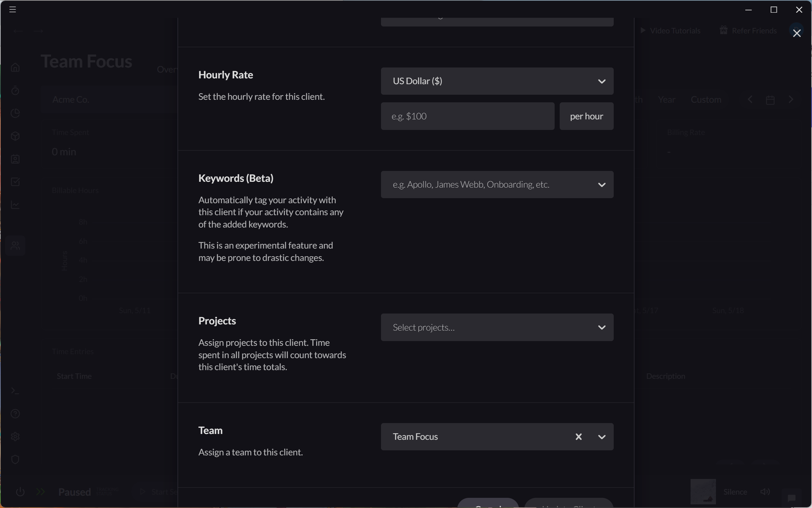Open the Select projects dropdown
Image resolution: width=812 pixels, height=508 pixels.
(602, 327)
